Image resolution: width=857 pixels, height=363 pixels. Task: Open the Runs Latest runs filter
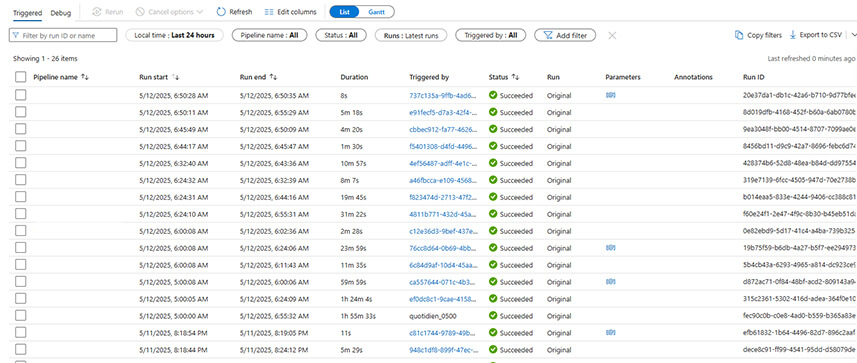point(410,35)
